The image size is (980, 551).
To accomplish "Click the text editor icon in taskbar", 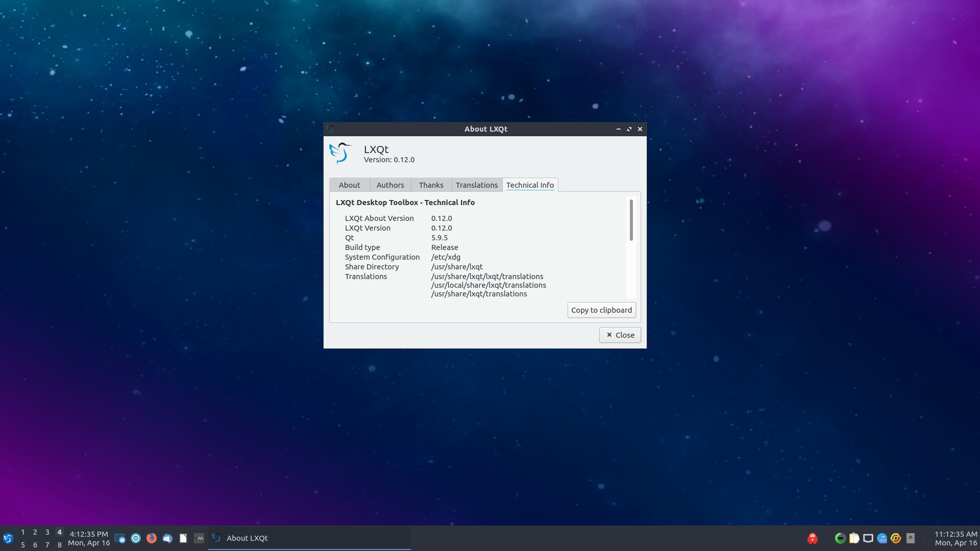I will [183, 538].
